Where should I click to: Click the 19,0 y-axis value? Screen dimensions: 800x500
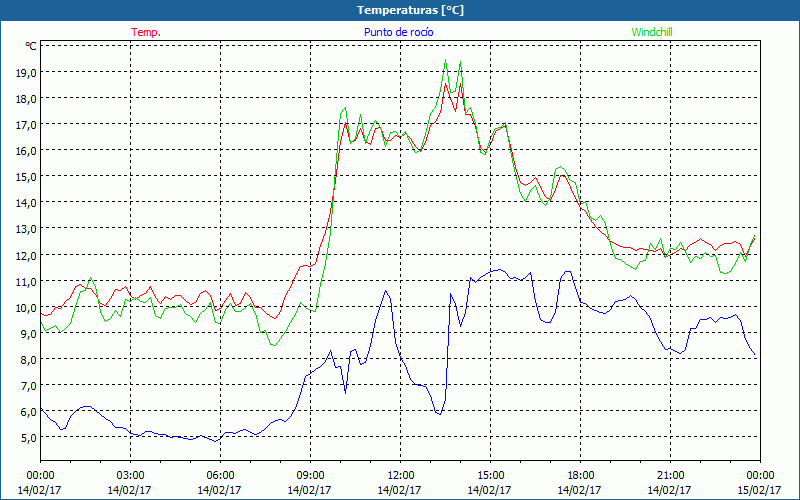click(27, 72)
